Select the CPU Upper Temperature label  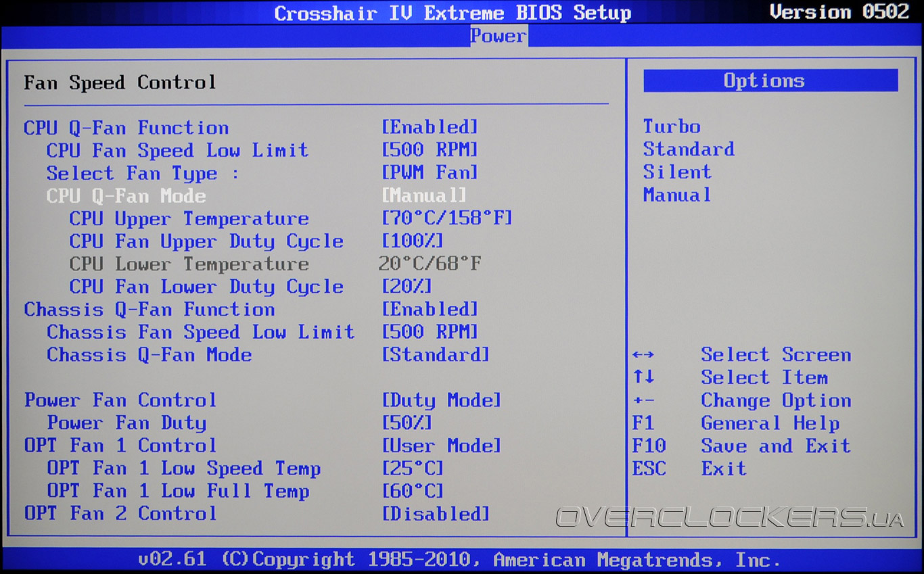(189, 218)
